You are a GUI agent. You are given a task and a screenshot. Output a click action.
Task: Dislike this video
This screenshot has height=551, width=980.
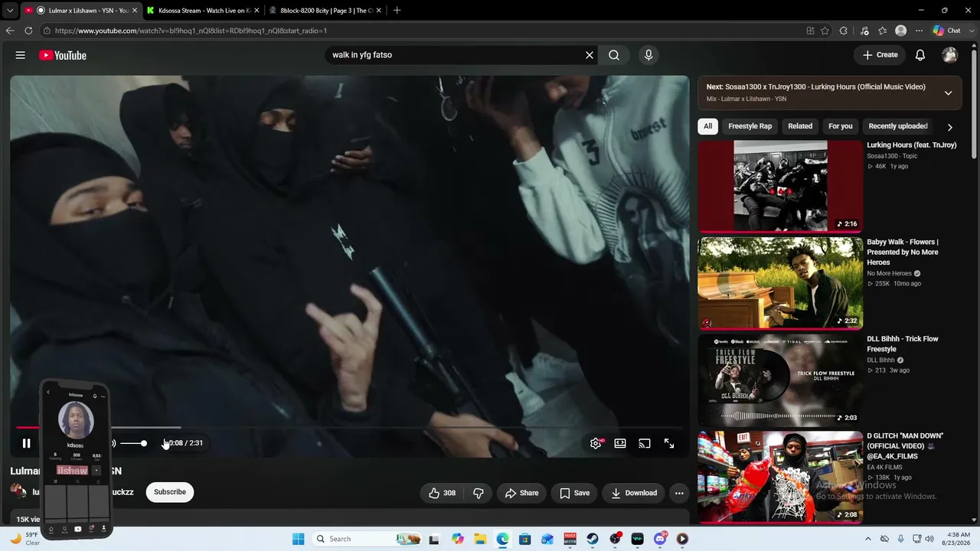(479, 493)
